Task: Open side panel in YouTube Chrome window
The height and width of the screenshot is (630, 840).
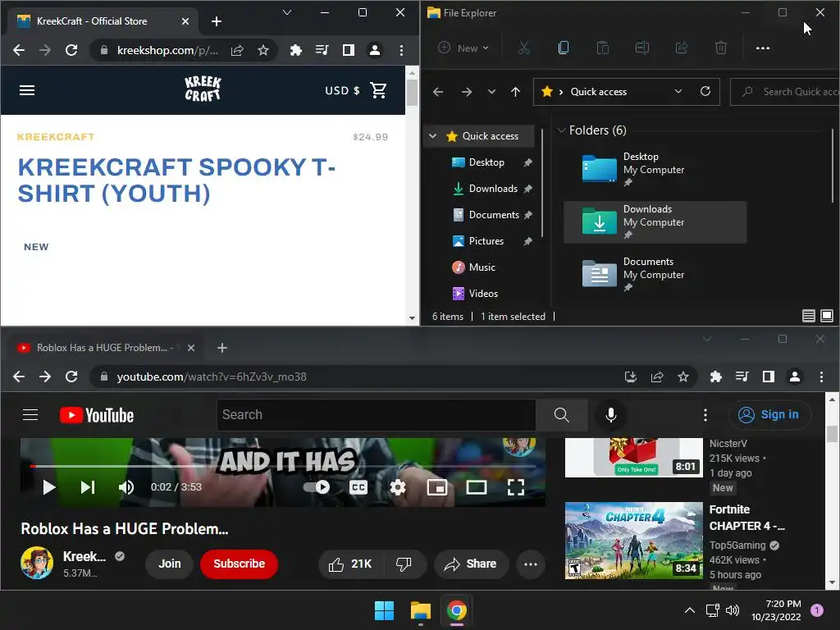Action: (768, 377)
